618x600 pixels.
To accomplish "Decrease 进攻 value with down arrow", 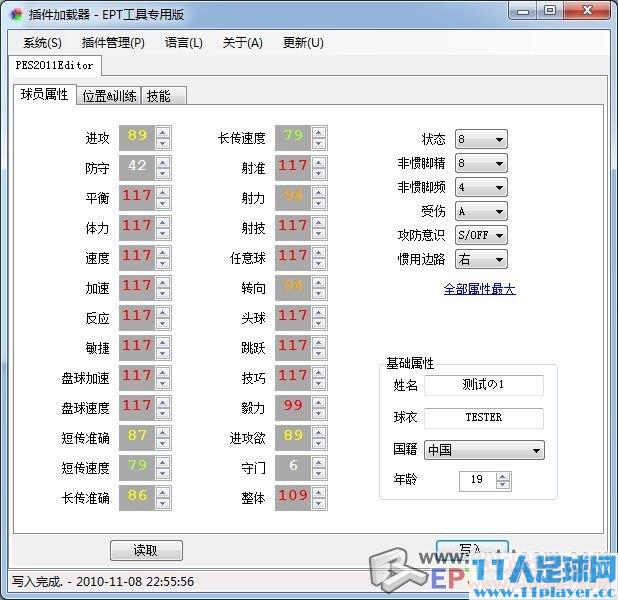I will [163, 143].
